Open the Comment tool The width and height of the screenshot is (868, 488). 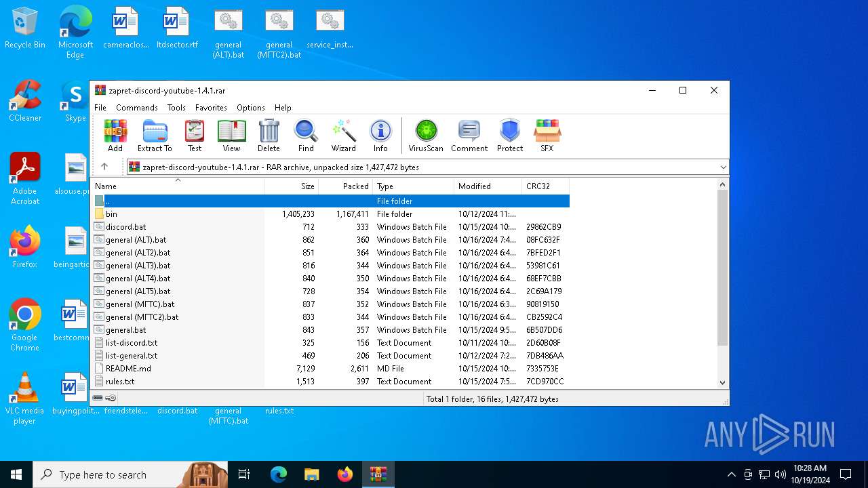coord(469,136)
